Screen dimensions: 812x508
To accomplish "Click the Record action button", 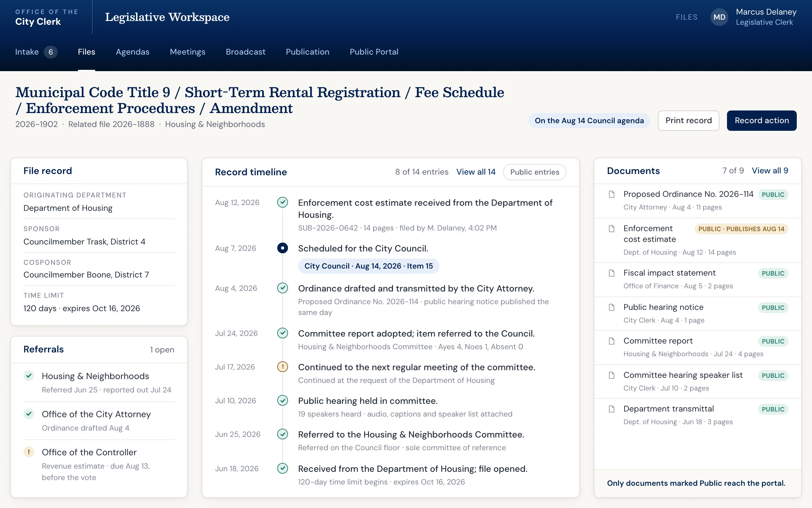I will (x=762, y=120).
